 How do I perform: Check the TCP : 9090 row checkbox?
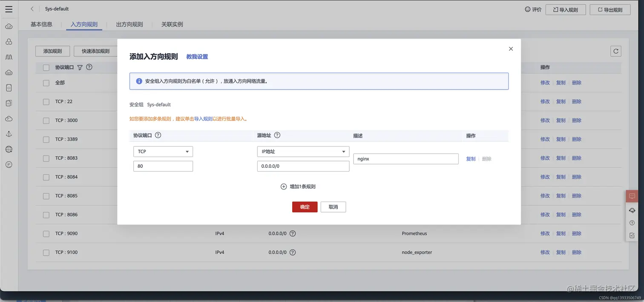(46, 233)
